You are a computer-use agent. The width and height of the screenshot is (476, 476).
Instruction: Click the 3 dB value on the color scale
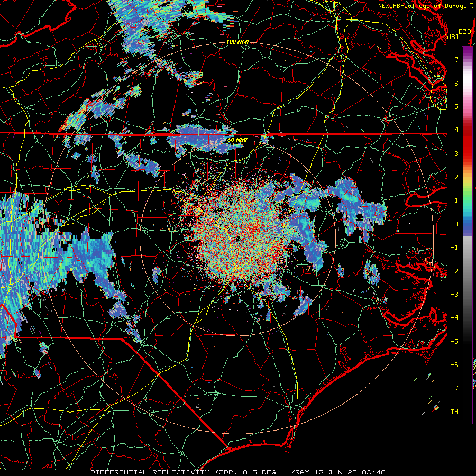pyautogui.click(x=456, y=153)
